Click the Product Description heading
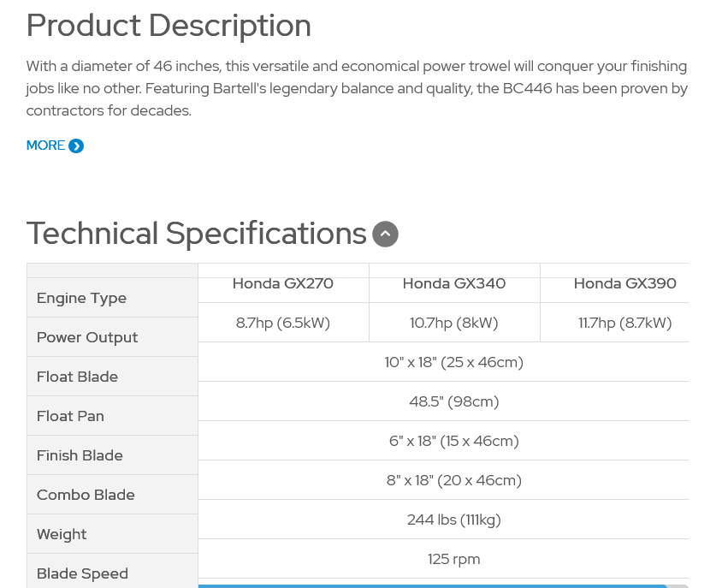Image resolution: width=728 pixels, height=588 pixels. point(169,26)
